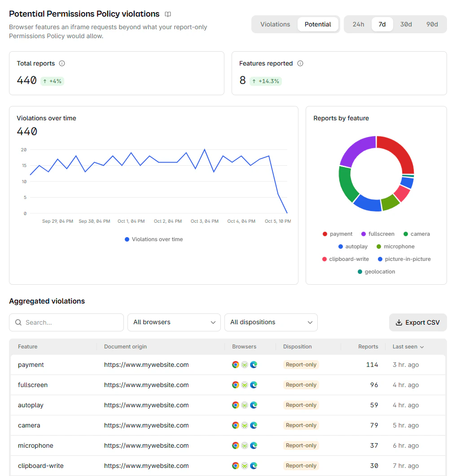The height and width of the screenshot is (476, 456).
Task: Click the search magnifier icon
Action: coord(18,322)
